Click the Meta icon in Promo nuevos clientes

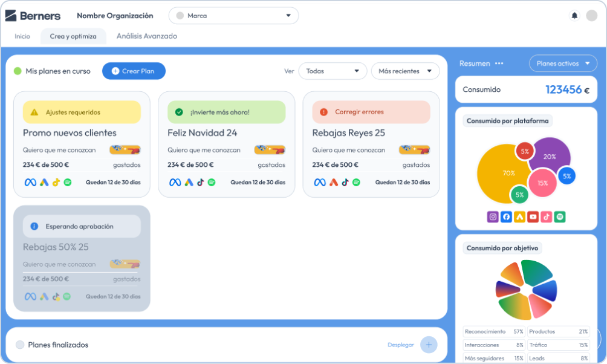point(30,182)
